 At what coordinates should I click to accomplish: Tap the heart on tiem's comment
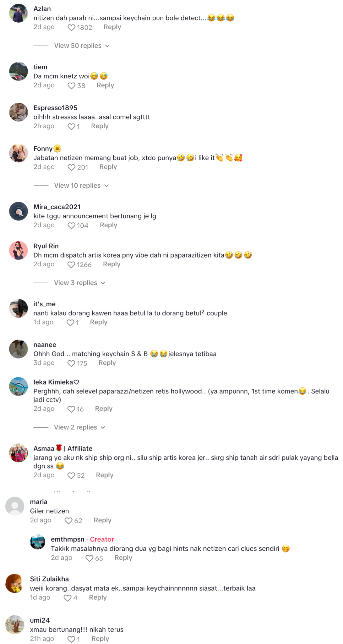(71, 86)
